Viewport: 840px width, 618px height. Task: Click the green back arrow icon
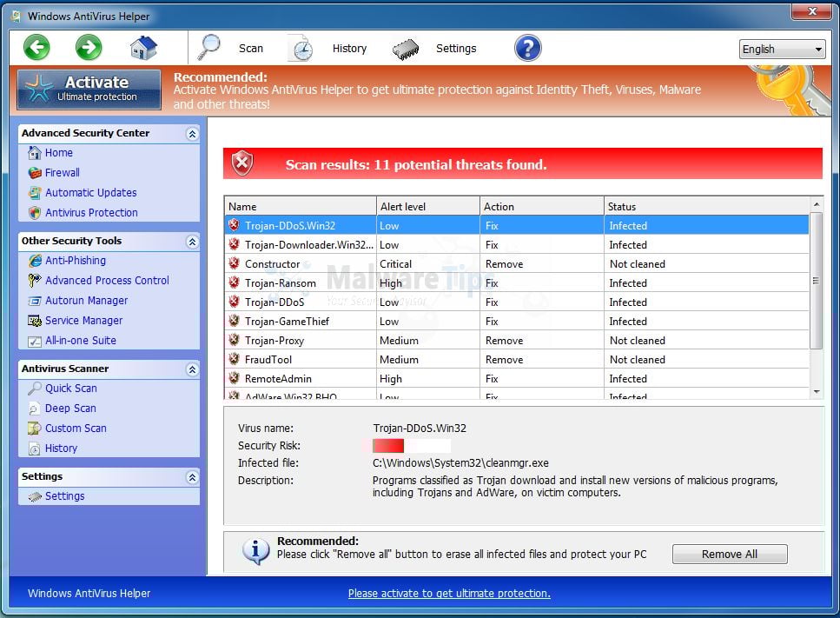point(36,48)
